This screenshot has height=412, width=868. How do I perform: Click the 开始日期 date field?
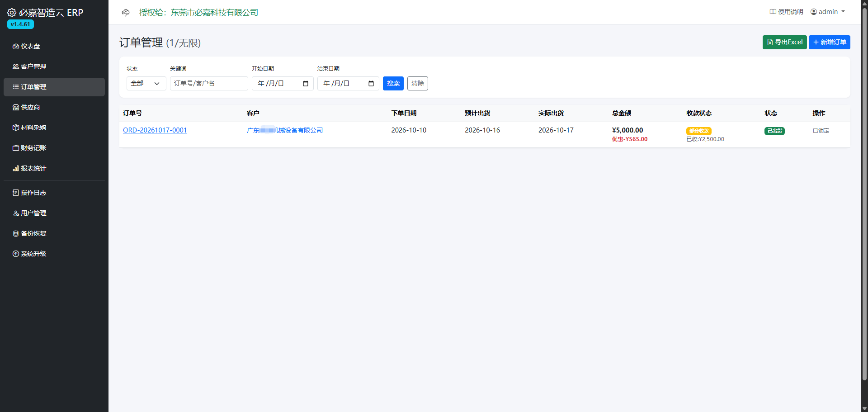click(x=283, y=83)
